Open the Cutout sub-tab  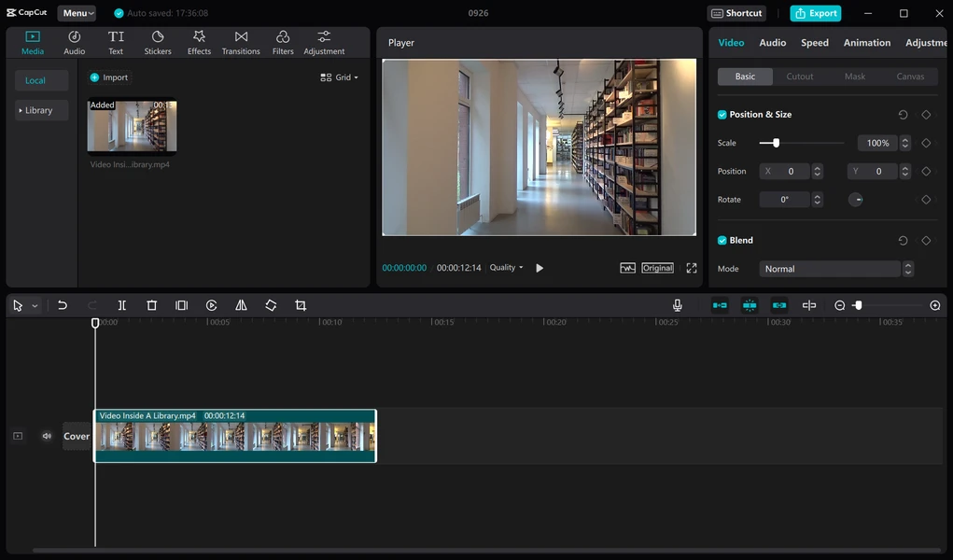point(800,76)
